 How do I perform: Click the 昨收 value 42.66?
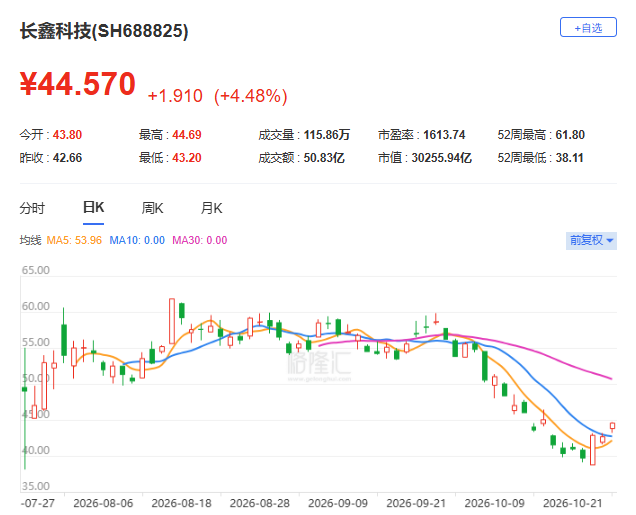click(x=67, y=158)
